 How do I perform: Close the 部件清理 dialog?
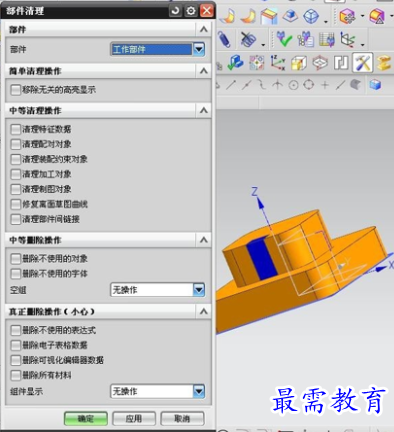point(207,11)
